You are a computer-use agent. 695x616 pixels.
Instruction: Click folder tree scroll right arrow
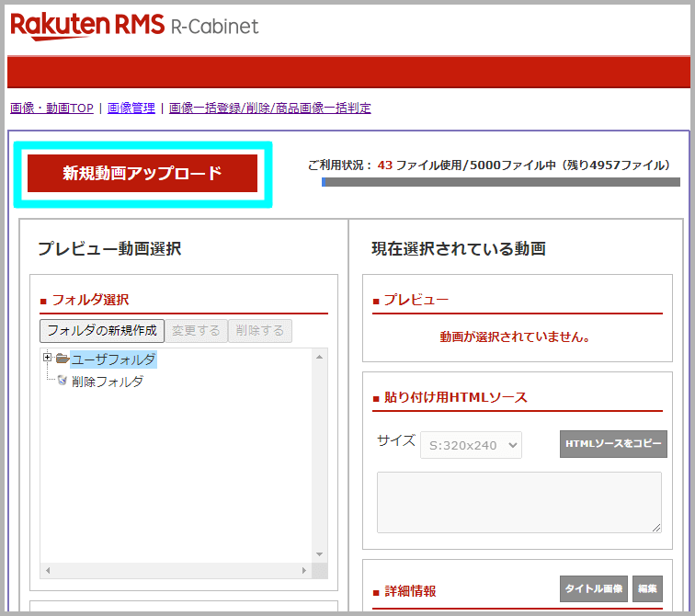(304, 571)
